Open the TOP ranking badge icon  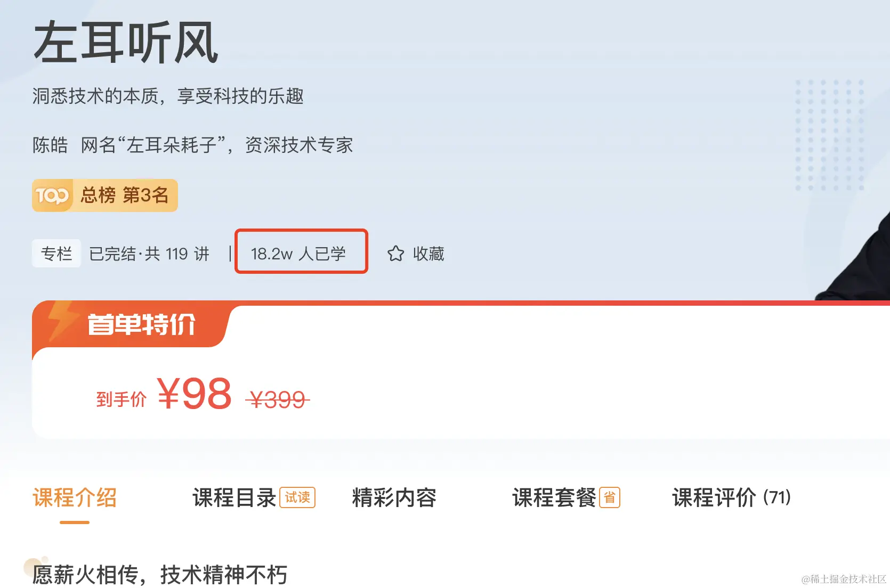[x=52, y=196]
